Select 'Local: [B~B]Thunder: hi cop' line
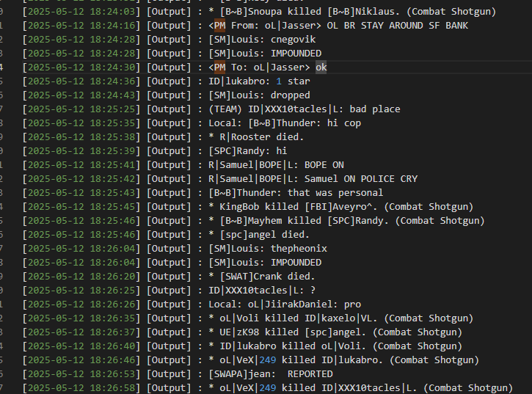 pyautogui.click(x=192, y=123)
